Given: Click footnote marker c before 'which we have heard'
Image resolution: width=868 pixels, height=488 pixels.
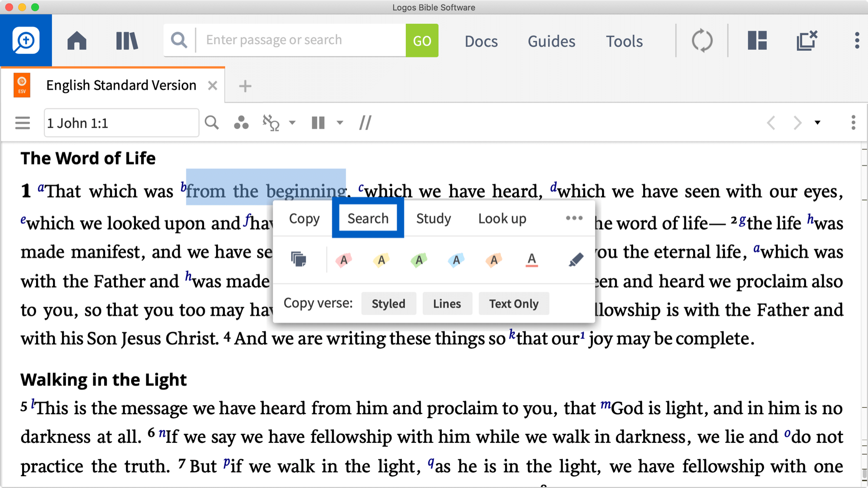Looking at the screenshot, I should 361,188.
